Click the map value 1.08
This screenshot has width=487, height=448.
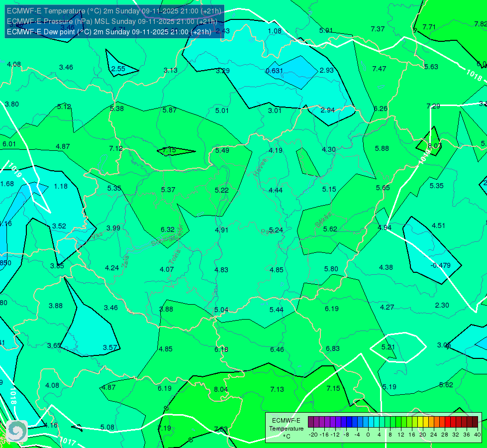click(275, 31)
